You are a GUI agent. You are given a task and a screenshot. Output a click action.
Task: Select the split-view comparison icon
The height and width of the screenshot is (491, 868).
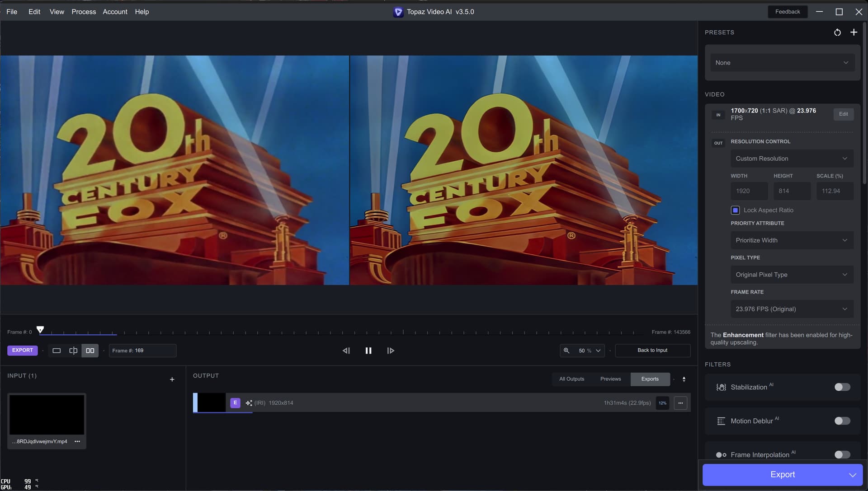[74, 351]
